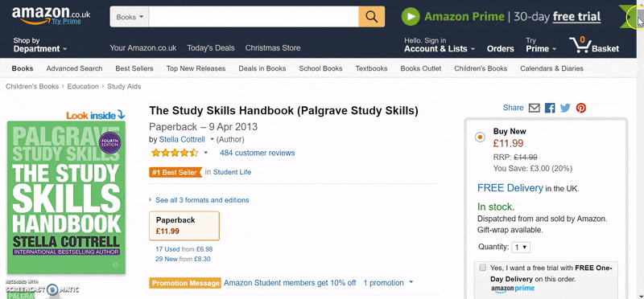Open the Best Sellers tab
Image resolution: width=644 pixels, height=299 pixels.
click(134, 68)
